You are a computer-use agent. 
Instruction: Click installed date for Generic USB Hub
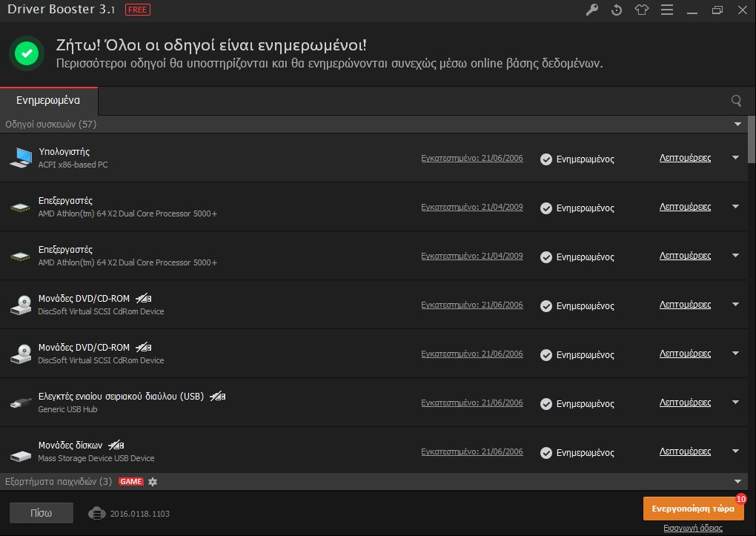(x=472, y=403)
